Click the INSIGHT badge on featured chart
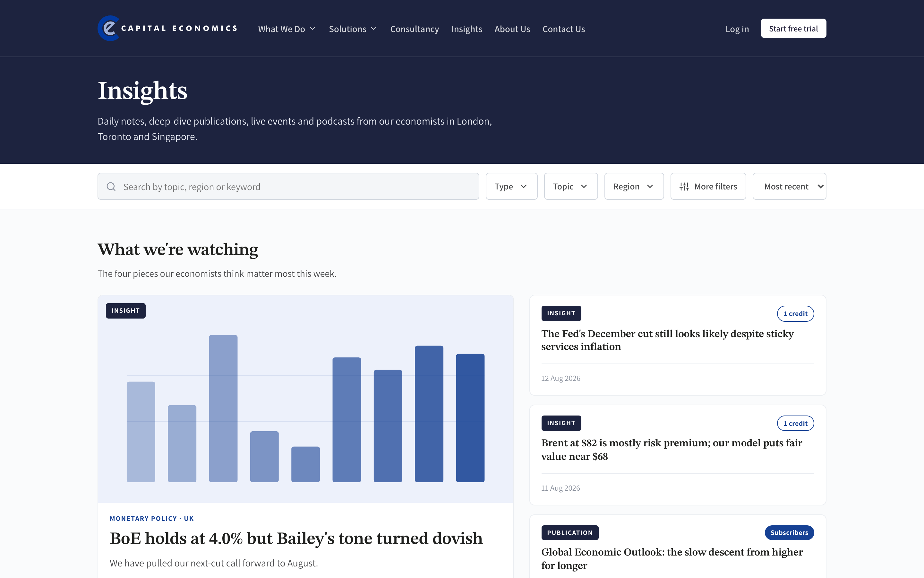The image size is (924, 578). pyautogui.click(x=126, y=311)
